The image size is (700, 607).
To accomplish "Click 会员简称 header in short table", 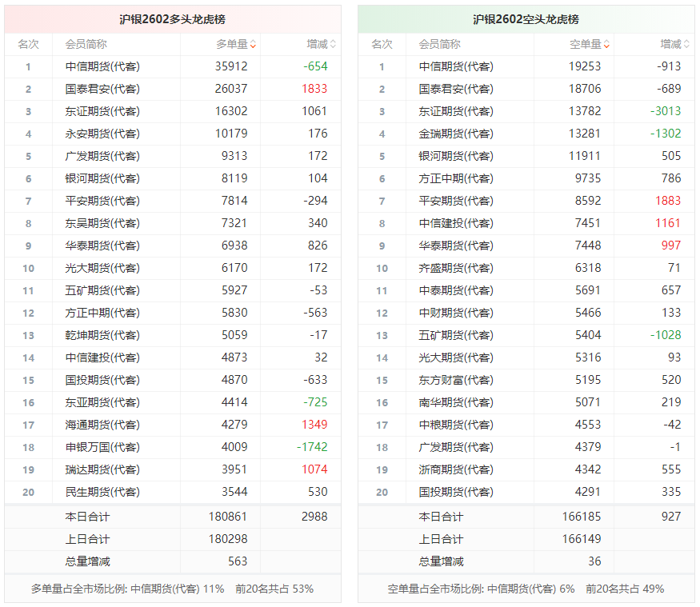I will point(440,44).
